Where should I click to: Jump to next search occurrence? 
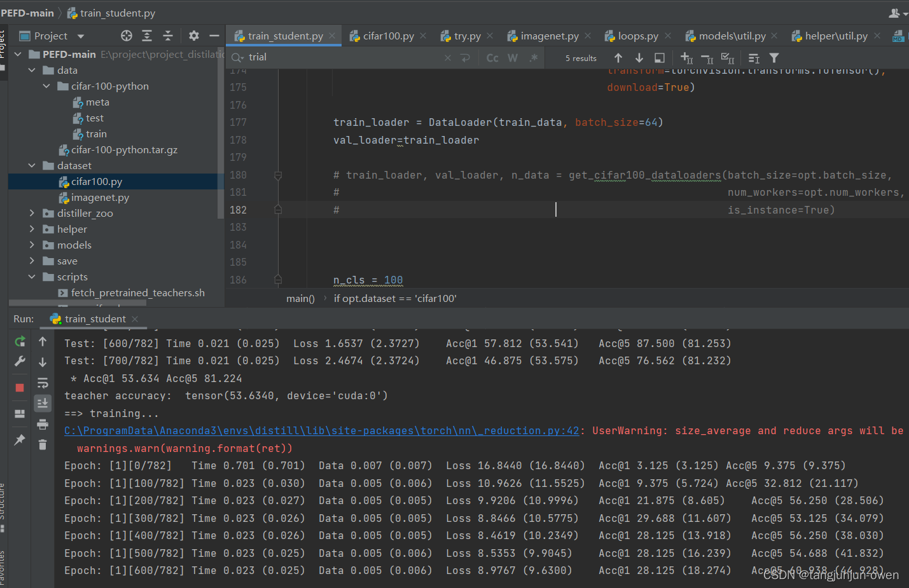639,58
